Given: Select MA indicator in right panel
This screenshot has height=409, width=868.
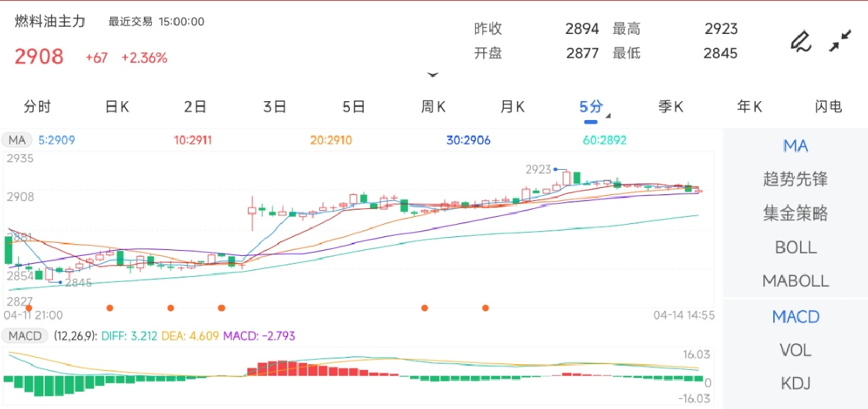Looking at the screenshot, I should [x=796, y=146].
